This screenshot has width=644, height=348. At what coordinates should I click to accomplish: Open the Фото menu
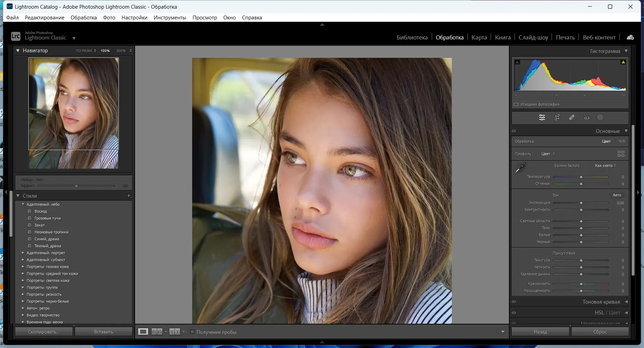coord(109,18)
